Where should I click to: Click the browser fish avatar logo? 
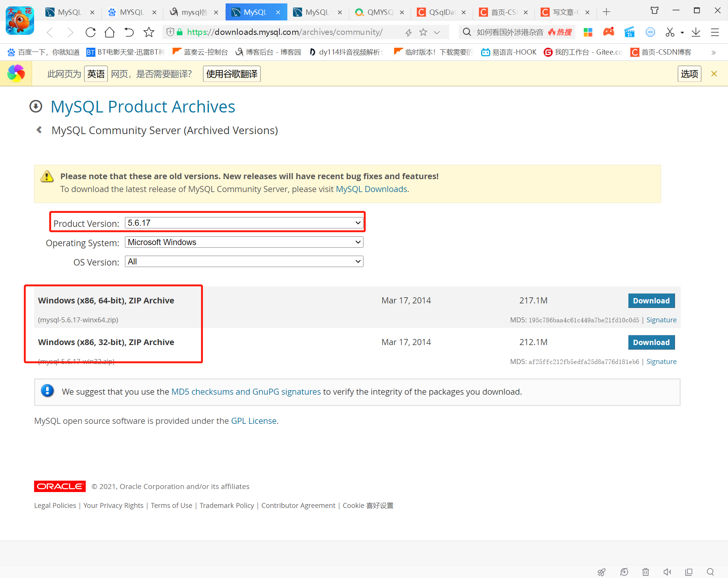pos(20,21)
